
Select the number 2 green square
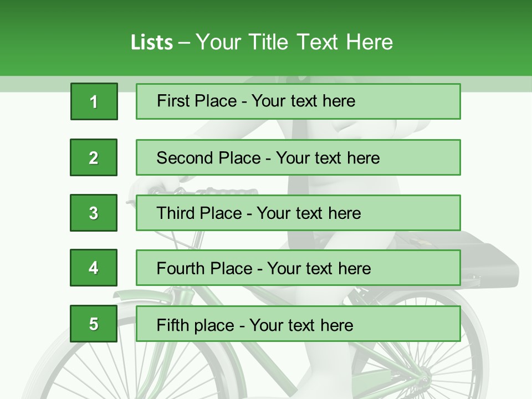[x=94, y=157]
